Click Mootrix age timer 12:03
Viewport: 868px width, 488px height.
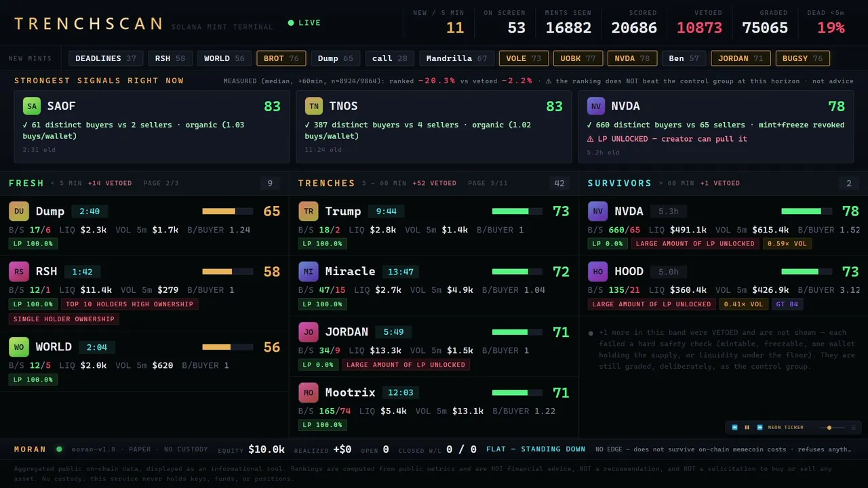(x=400, y=392)
